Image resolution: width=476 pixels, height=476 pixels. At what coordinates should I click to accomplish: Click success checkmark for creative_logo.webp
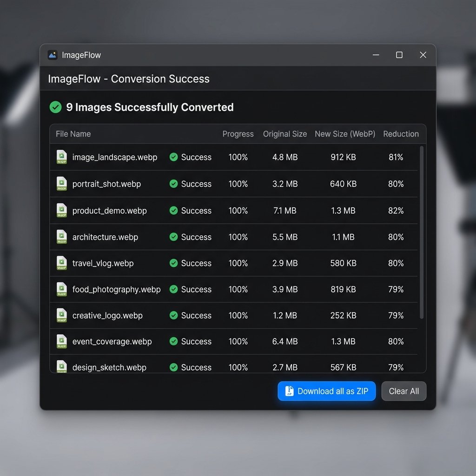click(174, 316)
